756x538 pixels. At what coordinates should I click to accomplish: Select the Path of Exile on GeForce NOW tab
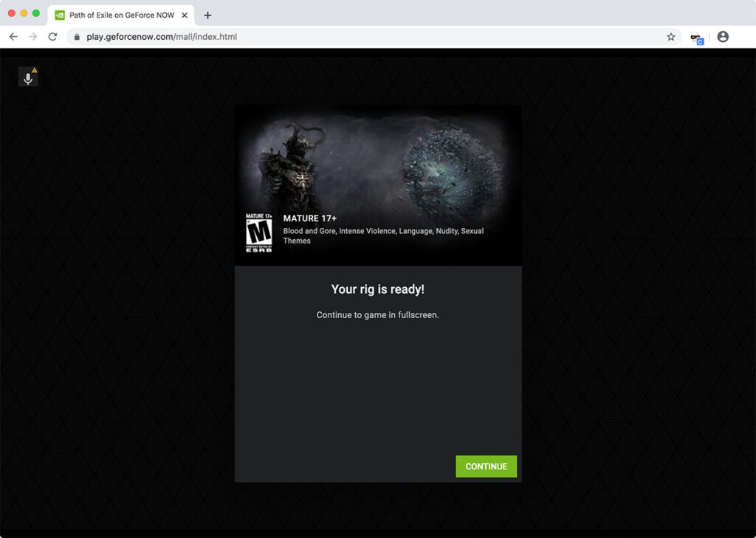coord(121,15)
